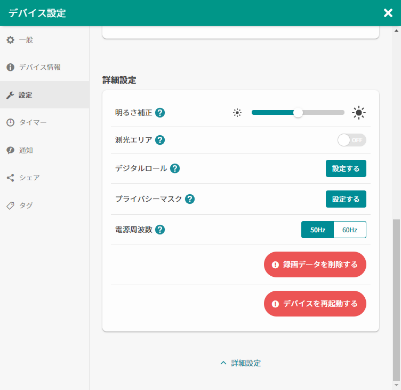The height and width of the screenshot is (390, 401).
Task: Click the vertical scrollbar thumb
Action: click(x=396, y=299)
